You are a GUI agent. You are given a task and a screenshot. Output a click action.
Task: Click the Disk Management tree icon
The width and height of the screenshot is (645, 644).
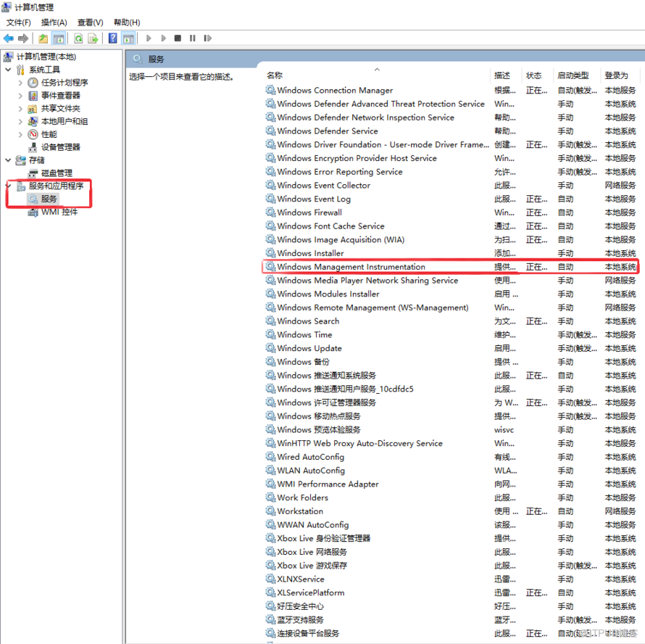coord(33,173)
